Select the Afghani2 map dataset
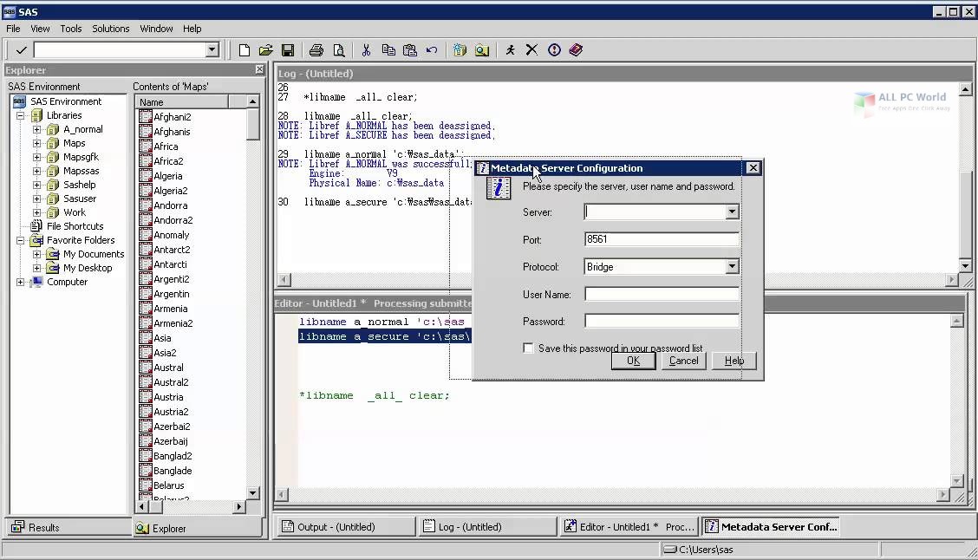Image resolution: width=978 pixels, height=560 pixels. pyautogui.click(x=173, y=117)
